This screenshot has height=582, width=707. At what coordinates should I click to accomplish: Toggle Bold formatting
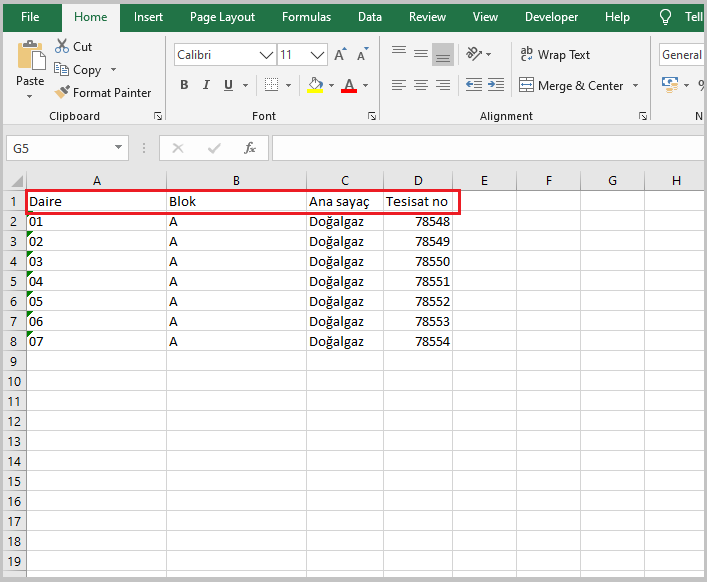[184, 85]
